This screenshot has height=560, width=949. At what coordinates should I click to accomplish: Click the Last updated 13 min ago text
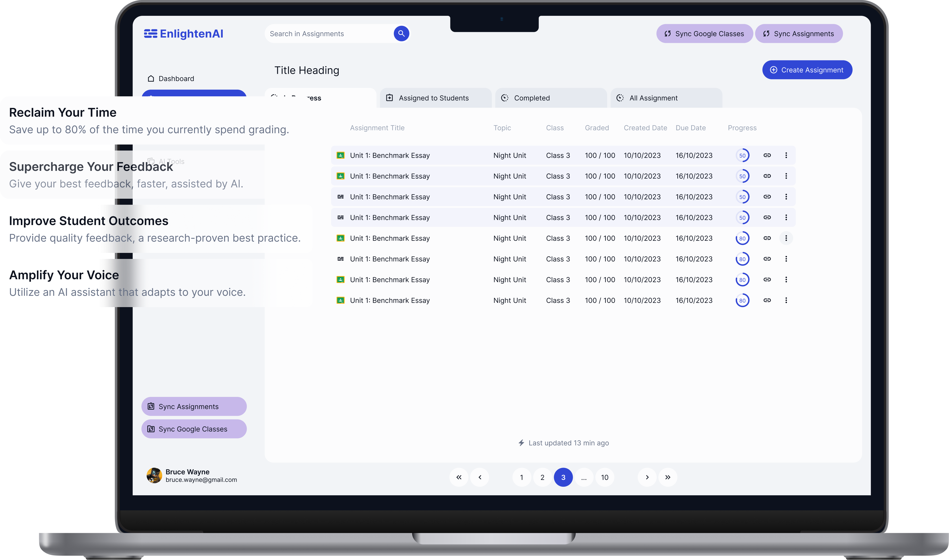pyautogui.click(x=568, y=443)
